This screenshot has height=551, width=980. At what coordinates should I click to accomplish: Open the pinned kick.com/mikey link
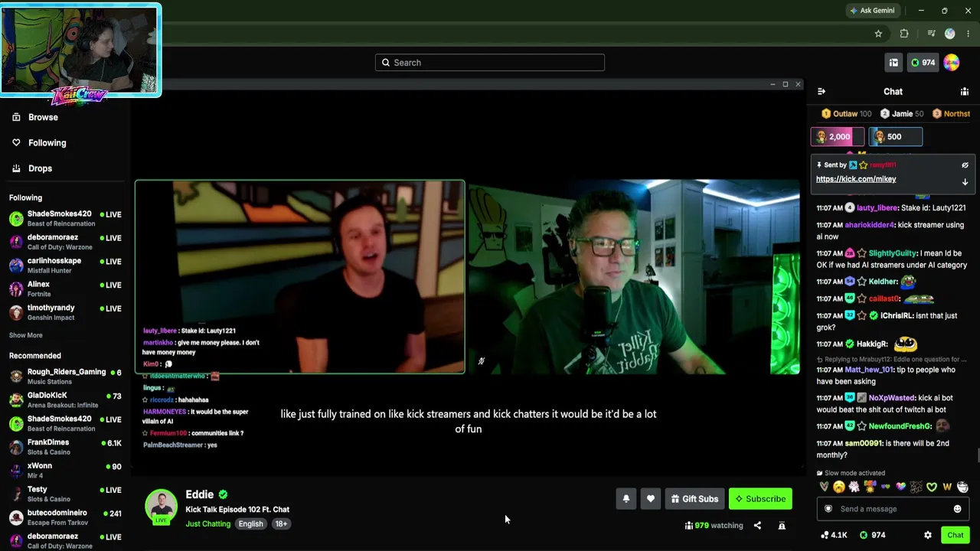pyautogui.click(x=856, y=179)
